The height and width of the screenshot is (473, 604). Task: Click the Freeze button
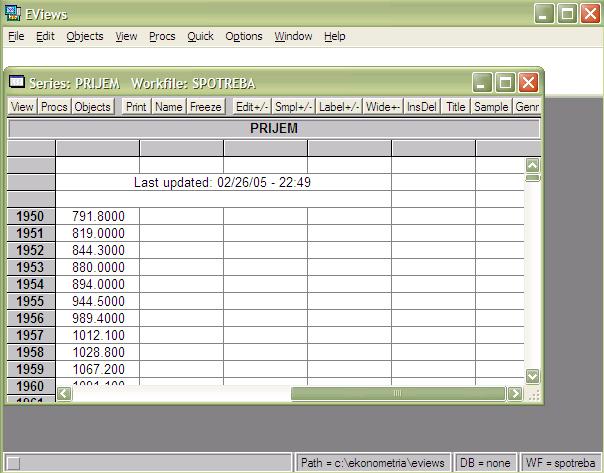[x=206, y=107]
